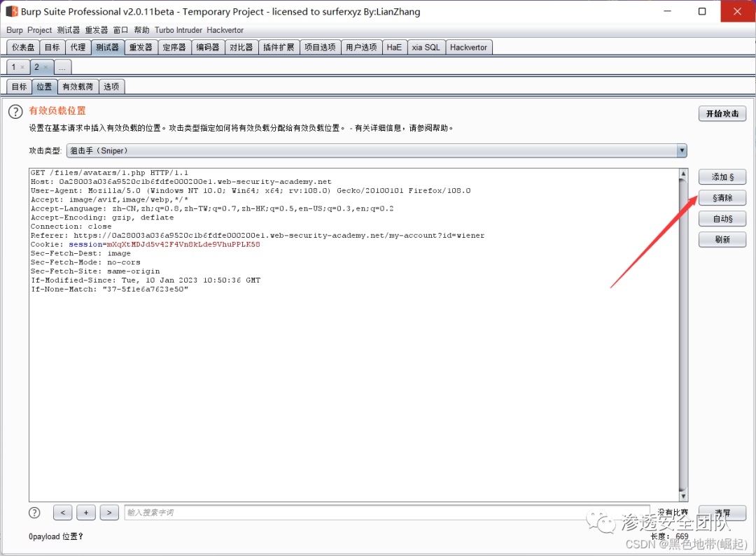
Task: Click the request editor vertical scrollbar track
Action: pos(683,335)
